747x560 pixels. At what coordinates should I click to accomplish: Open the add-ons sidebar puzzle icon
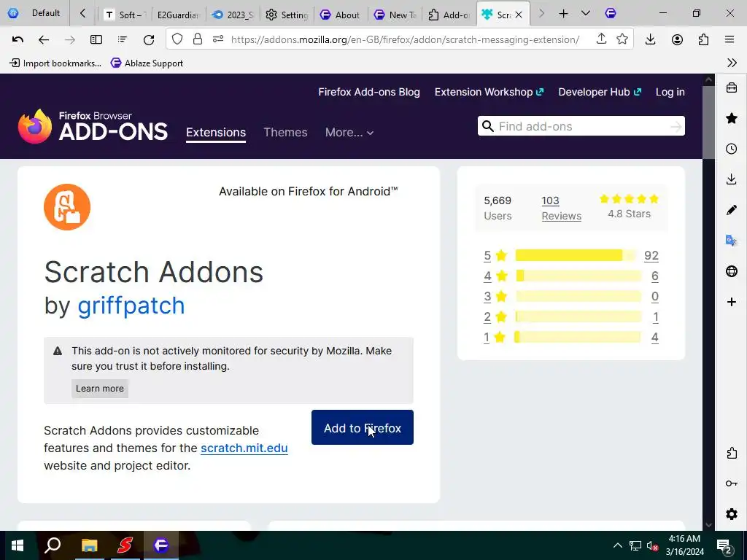point(732,453)
